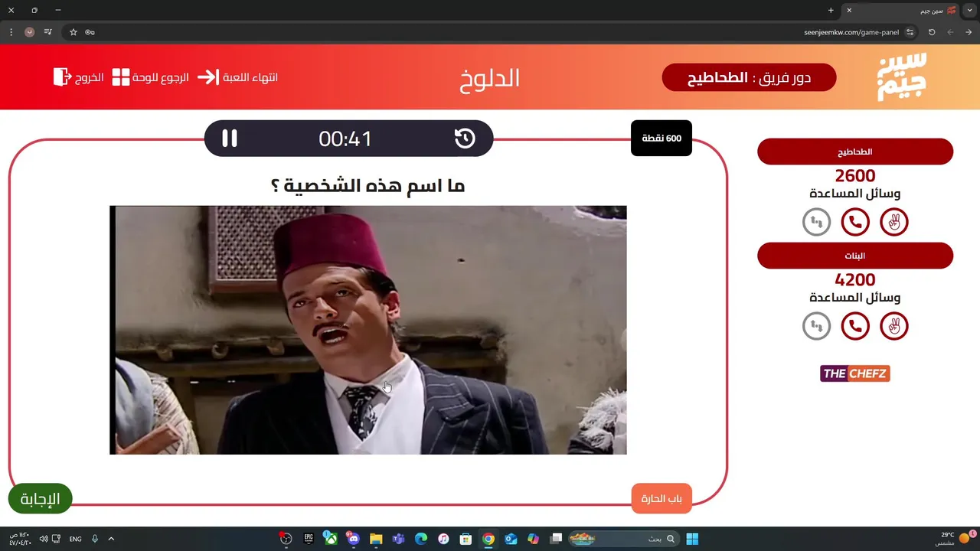The image size is (980, 551).
Task: Pause the question countdown timer
Action: coord(230,139)
